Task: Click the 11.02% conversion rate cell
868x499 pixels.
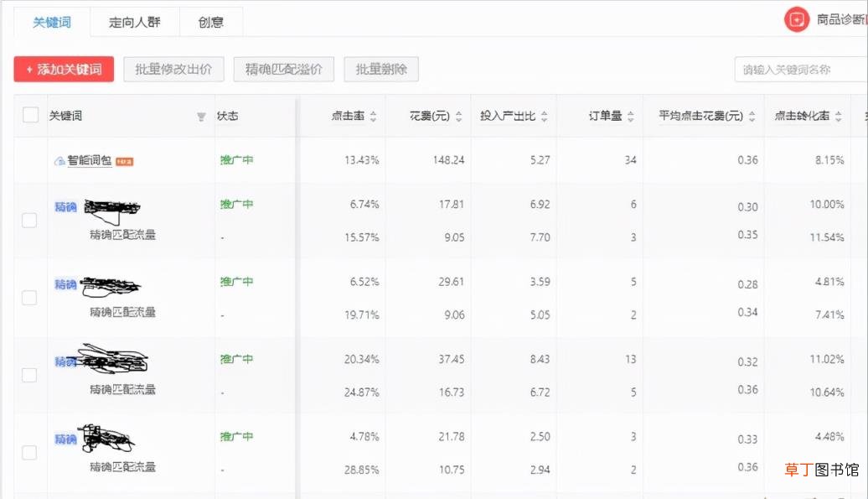Action: pos(827,360)
